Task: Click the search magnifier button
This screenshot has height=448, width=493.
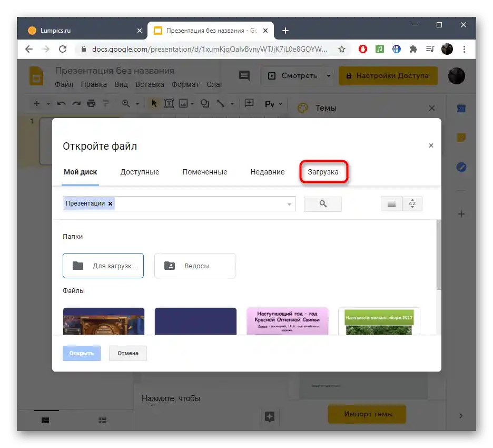Action: click(322, 204)
